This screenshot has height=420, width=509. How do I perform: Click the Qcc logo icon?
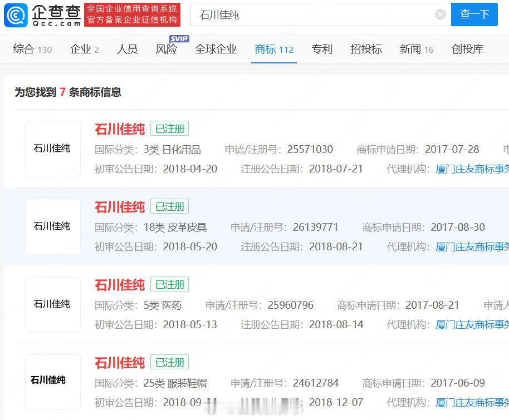[16, 15]
